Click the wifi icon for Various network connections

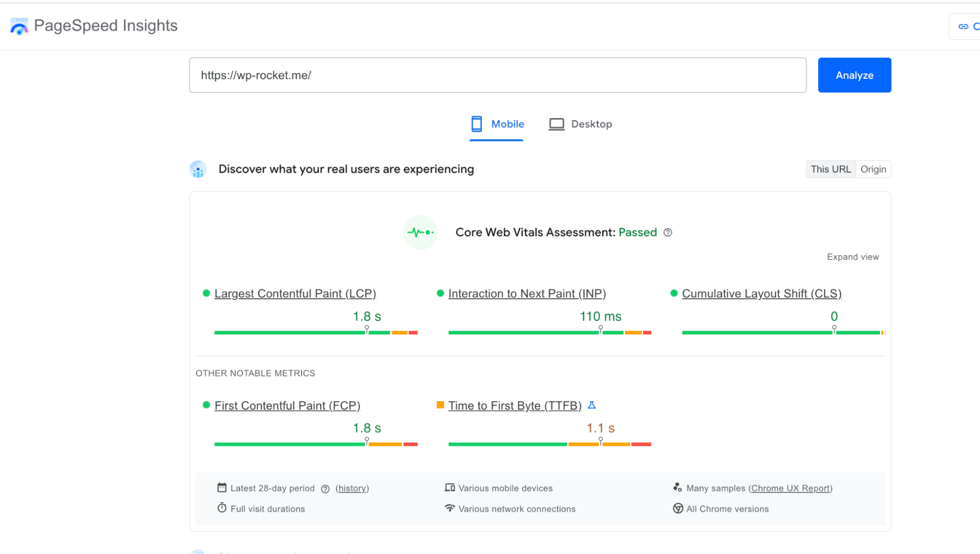450,508
